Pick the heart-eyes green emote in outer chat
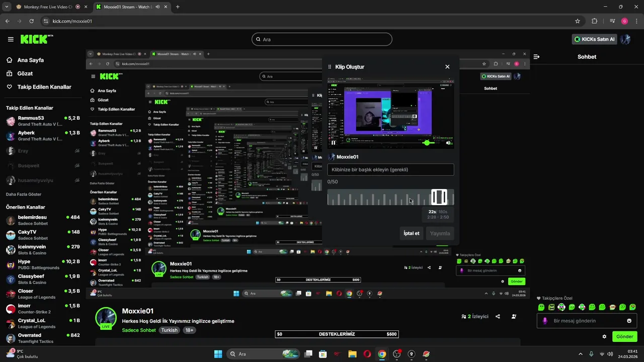 pyautogui.click(x=623, y=307)
